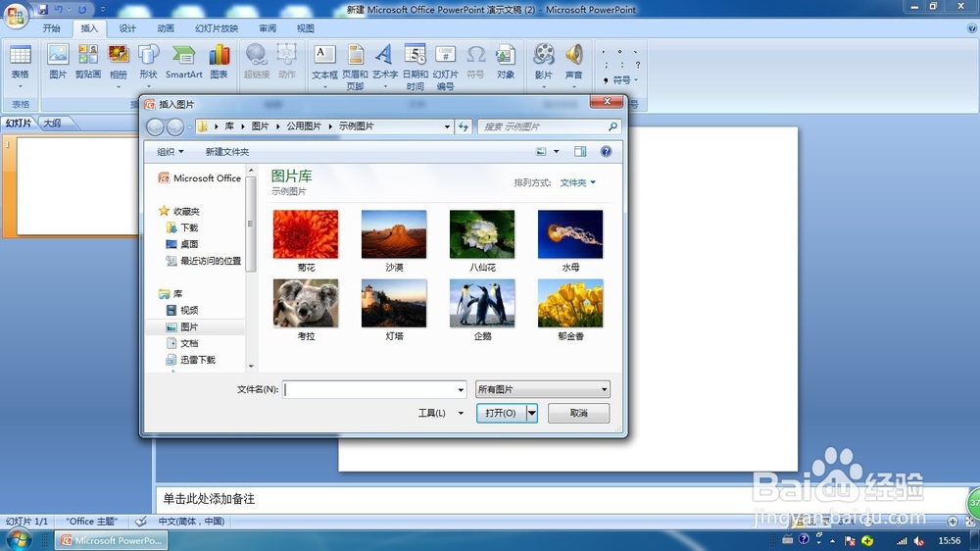Open Clip Art from ribbon
980x551 pixels.
tap(88, 62)
